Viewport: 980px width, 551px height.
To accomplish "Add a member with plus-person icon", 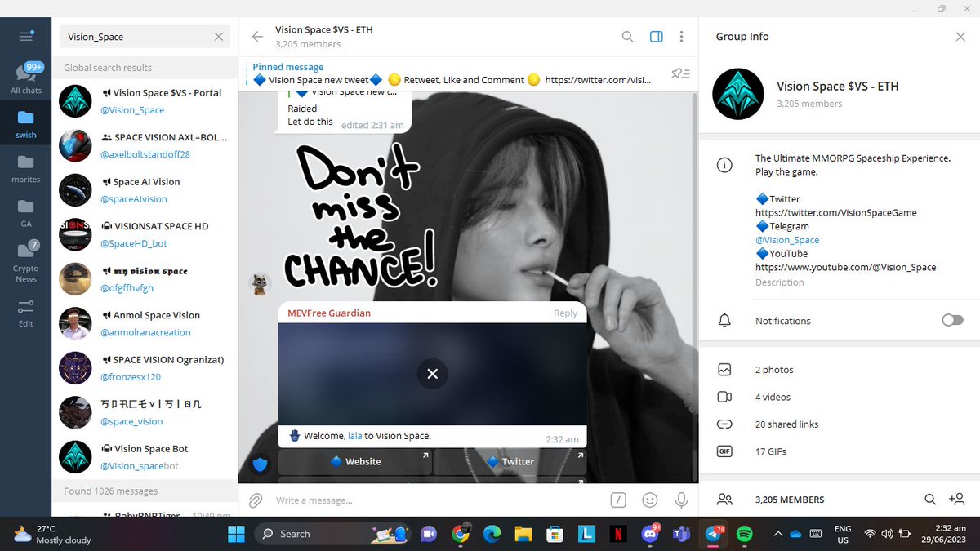I will click(x=957, y=500).
